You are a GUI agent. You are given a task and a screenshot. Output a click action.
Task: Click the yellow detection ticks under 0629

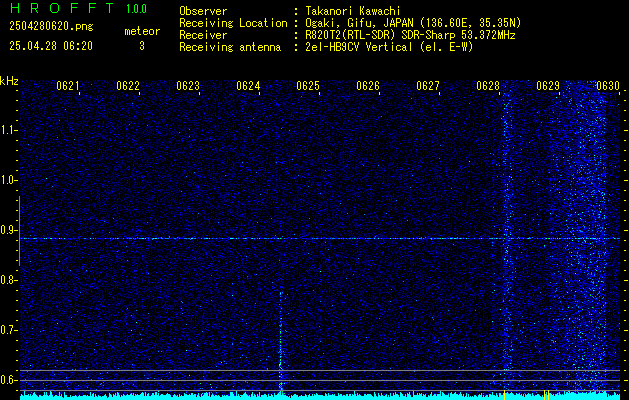pyautogui.click(x=546, y=395)
